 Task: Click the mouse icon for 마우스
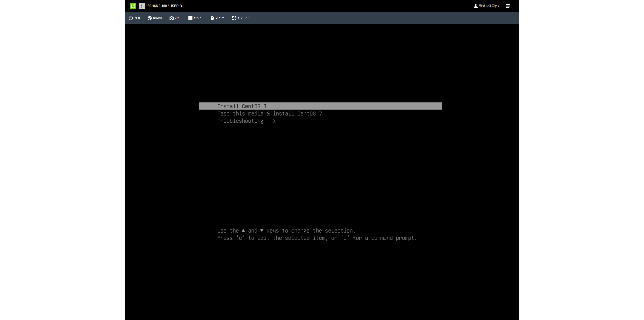pos(212,18)
